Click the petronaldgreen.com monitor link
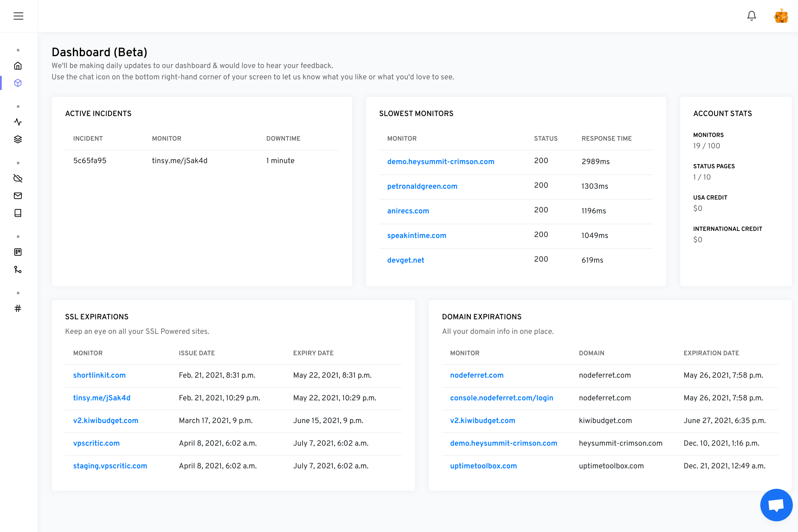This screenshot has height=532, width=798. point(422,186)
